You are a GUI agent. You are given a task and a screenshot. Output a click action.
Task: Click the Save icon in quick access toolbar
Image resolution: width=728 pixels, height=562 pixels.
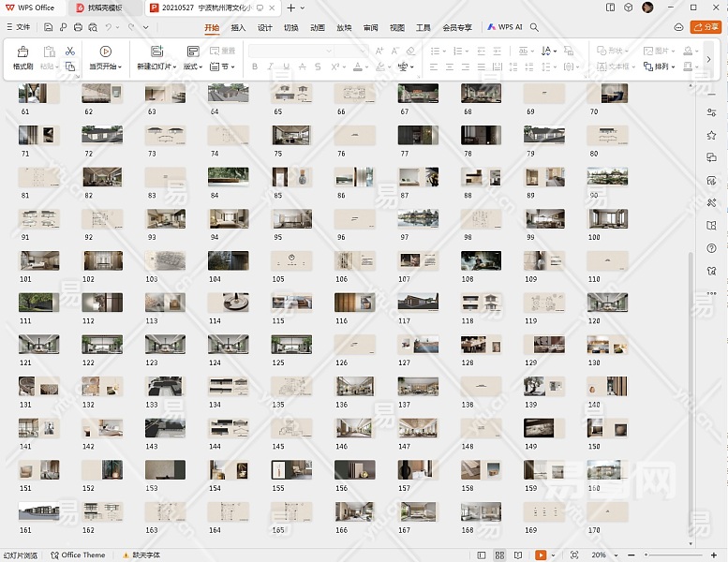[x=49, y=28]
